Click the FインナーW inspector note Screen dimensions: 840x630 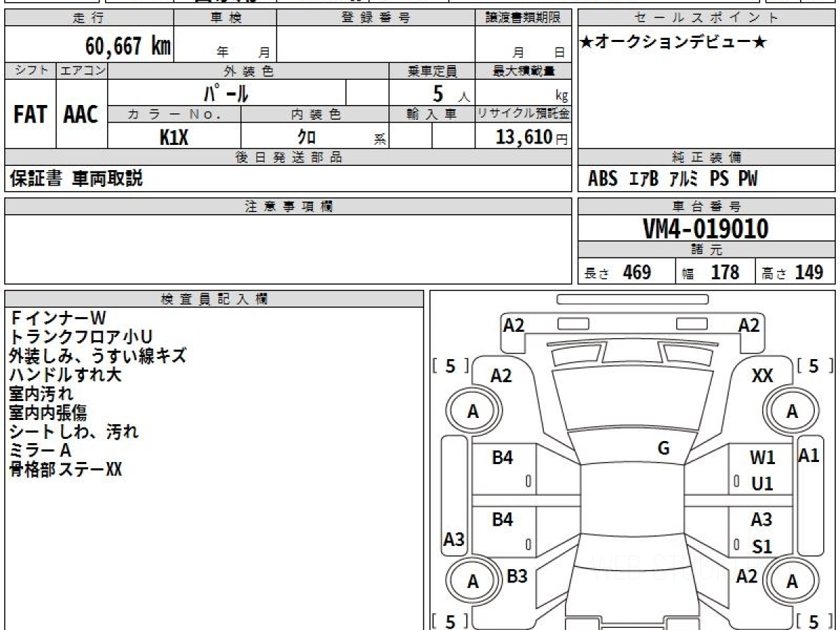(x=59, y=318)
